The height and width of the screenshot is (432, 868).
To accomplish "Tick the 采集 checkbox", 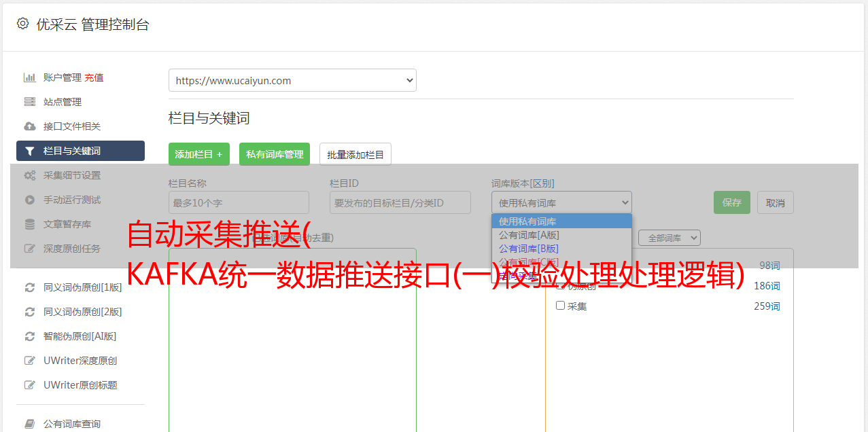I will (x=561, y=306).
